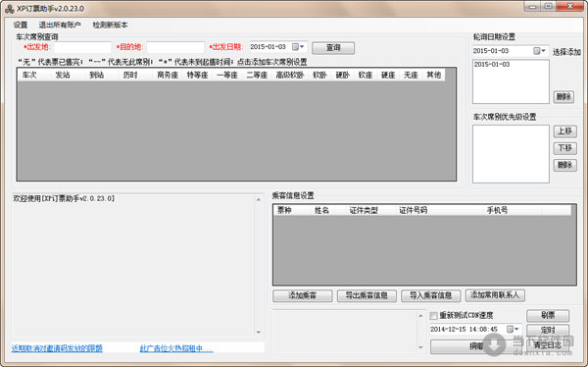Enable the 重新测试CDN速度 checkbox
Image resolution: width=588 pixels, height=367 pixels.
[x=434, y=316]
